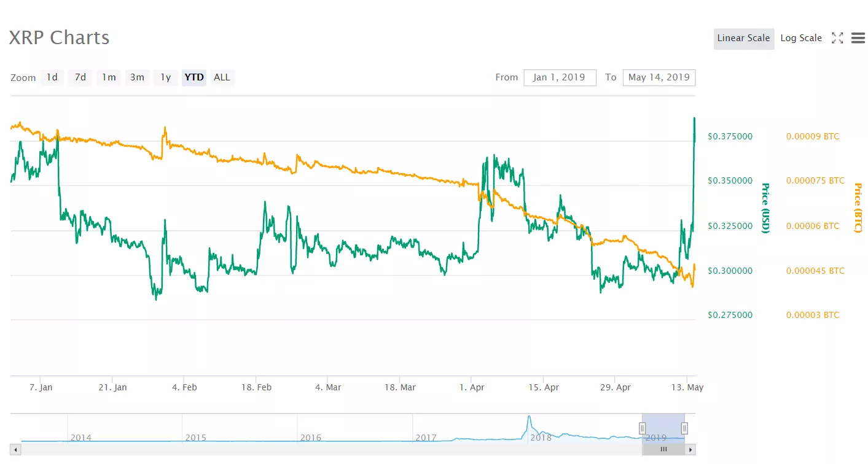The height and width of the screenshot is (464, 868).
Task: Open the To date field
Action: (659, 77)
